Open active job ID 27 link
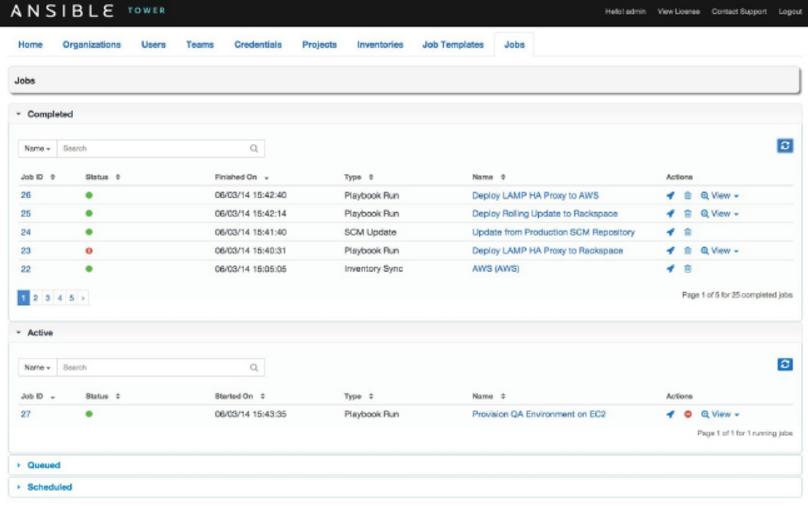Viewport: 808px width, 506px height. (26, 414)
